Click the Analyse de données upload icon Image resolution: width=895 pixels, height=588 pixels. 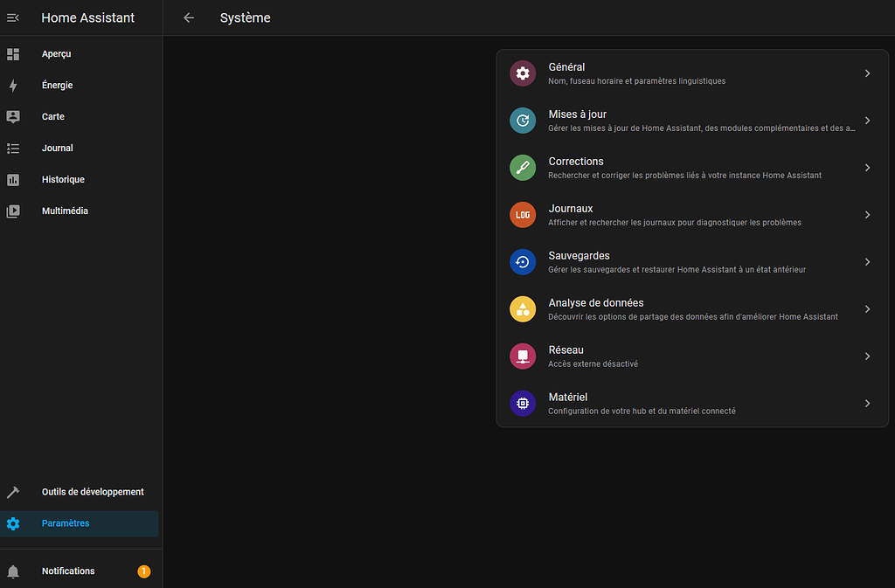coord(522,308)
